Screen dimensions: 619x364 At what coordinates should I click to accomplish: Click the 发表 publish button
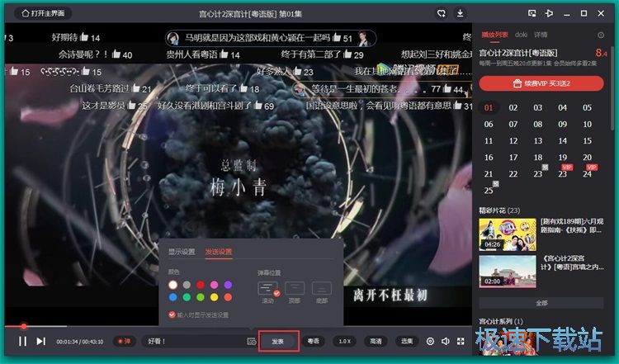278,341
